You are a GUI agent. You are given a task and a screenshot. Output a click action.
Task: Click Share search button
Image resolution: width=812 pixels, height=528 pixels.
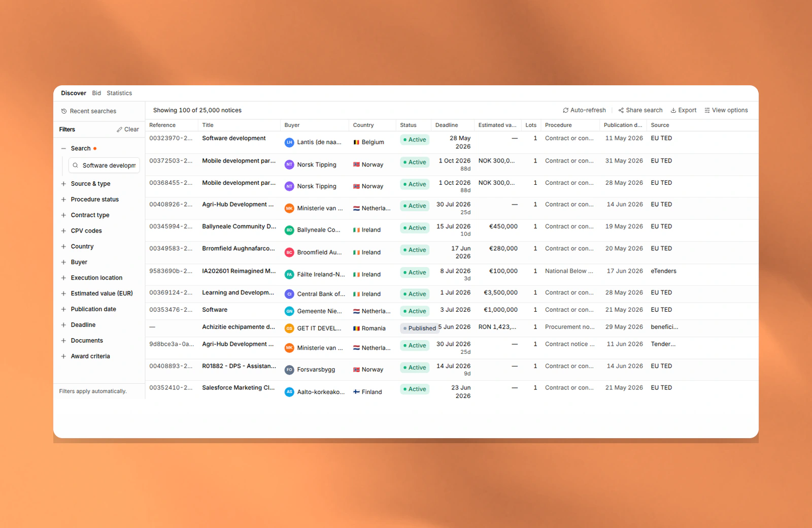click(640, 110)
